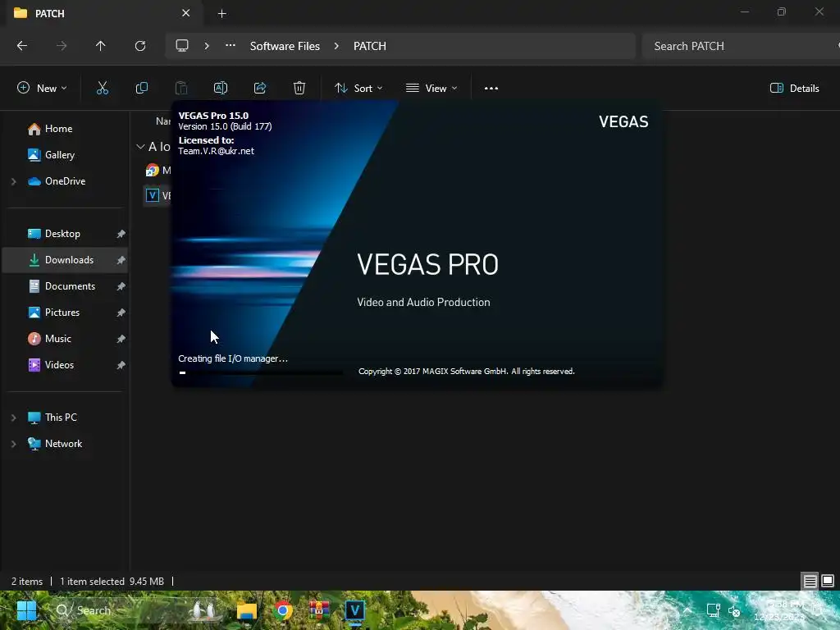Open the See more toolbar menu
Screen dimensions: 840x630
tap(491, 89)
